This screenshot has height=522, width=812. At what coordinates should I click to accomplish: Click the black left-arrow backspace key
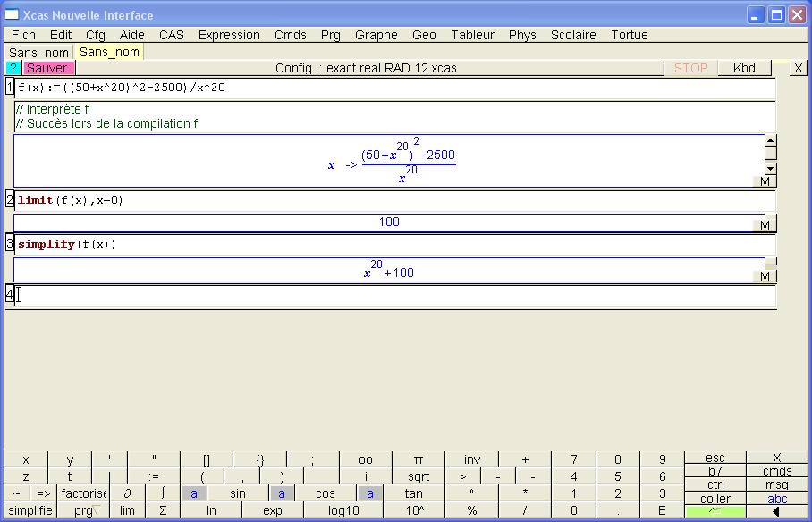point(777,511)
